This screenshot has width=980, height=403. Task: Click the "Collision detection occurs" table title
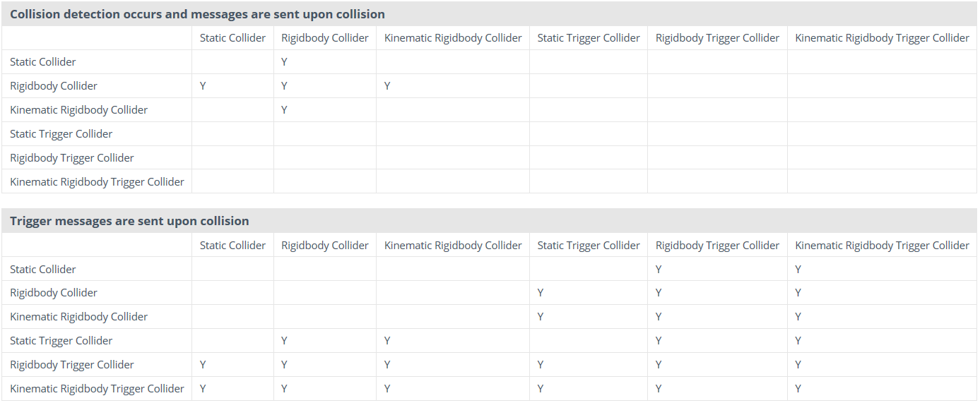tap(197, 14)
